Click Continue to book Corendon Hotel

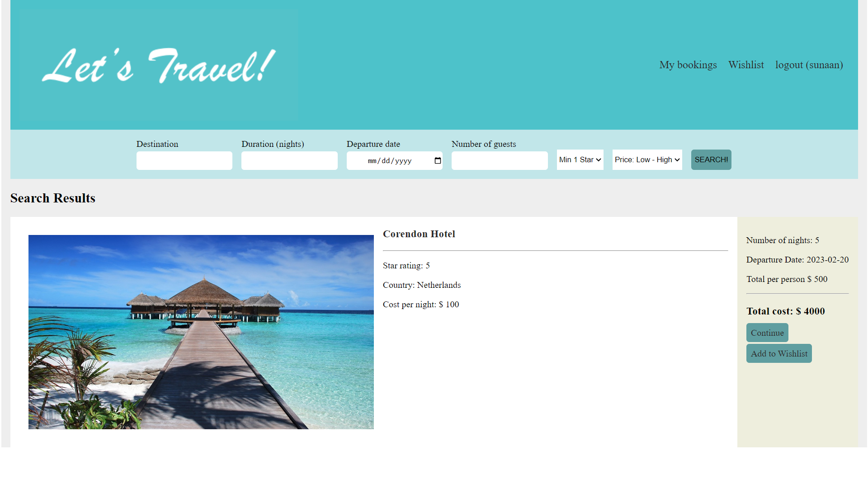767,332
